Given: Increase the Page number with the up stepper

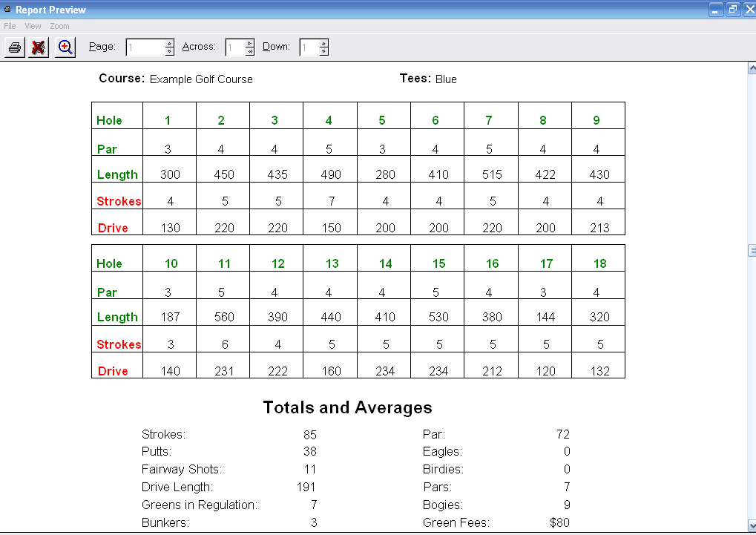Looking at the screenshot, I should pos(170,43).
